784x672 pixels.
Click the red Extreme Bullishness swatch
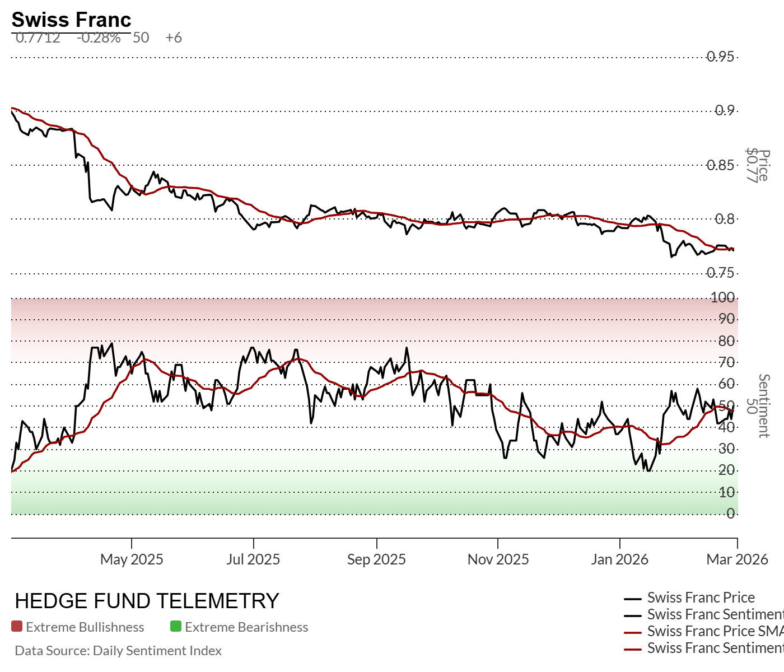[x=17, y=627]
